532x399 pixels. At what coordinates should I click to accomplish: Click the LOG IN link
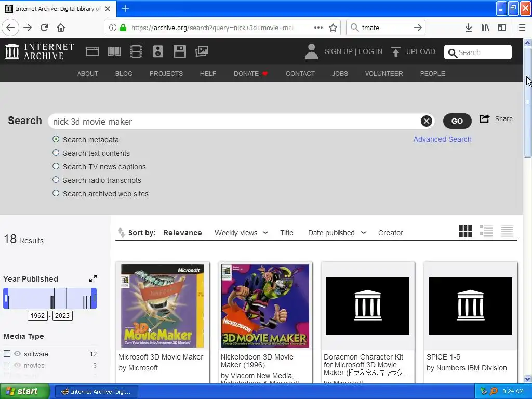click(370, 51)
